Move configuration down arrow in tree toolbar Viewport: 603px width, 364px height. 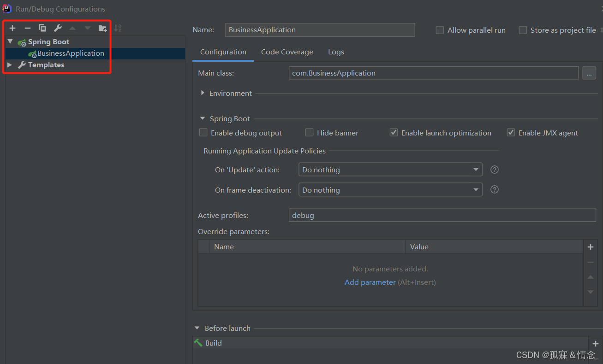click(88, 28)
